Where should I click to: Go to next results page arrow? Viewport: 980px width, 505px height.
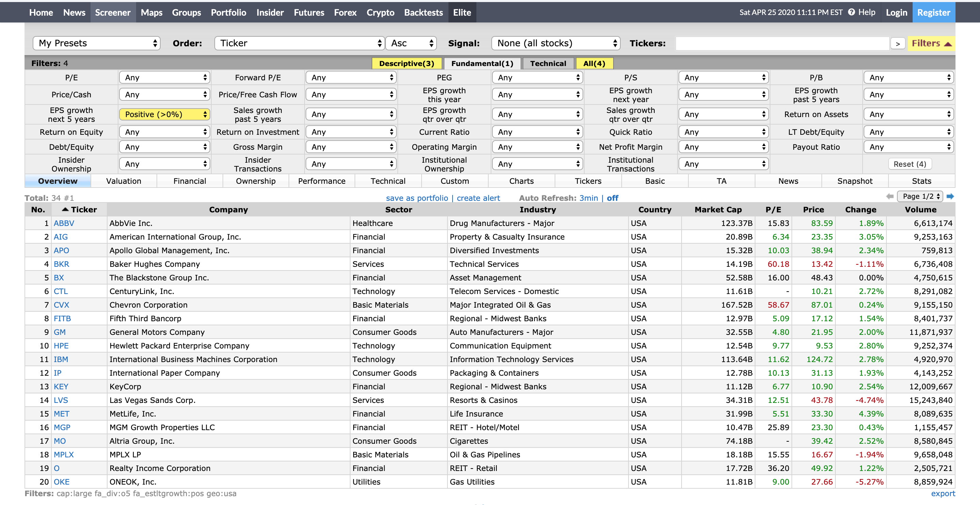(950, 196)
